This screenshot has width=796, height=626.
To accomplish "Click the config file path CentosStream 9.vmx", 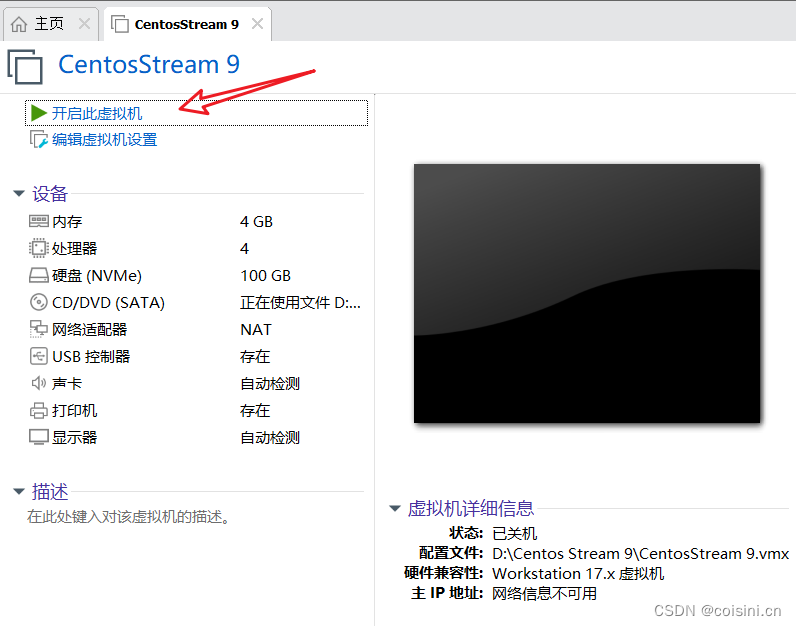I will click(641, 553).
